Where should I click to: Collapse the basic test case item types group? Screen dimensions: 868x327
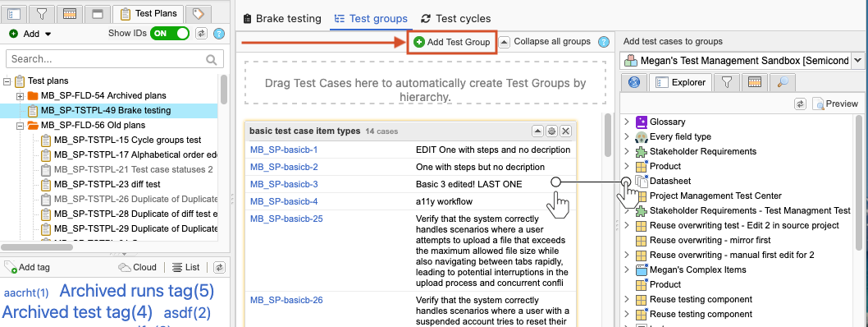[537, 131]
